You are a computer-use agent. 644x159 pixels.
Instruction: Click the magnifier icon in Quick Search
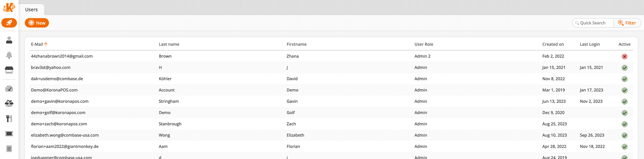577,23
